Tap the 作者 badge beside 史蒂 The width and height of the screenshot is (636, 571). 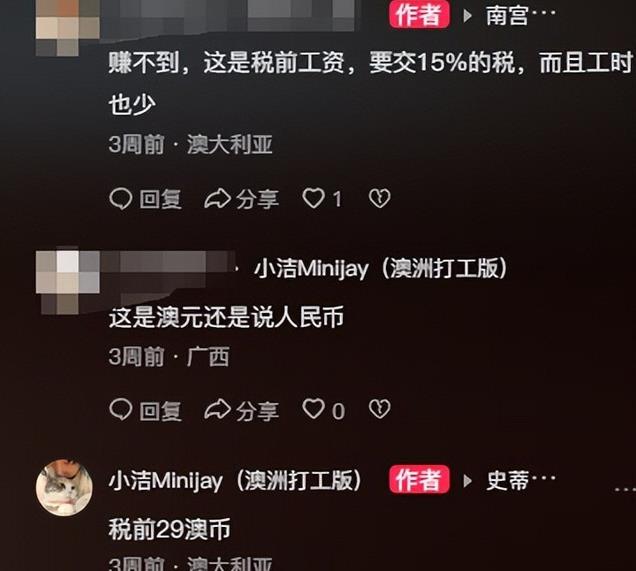point(419,479)
